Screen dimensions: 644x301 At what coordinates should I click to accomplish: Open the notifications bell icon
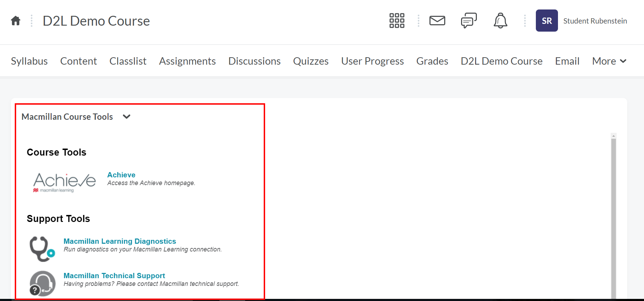coord(500,21)
